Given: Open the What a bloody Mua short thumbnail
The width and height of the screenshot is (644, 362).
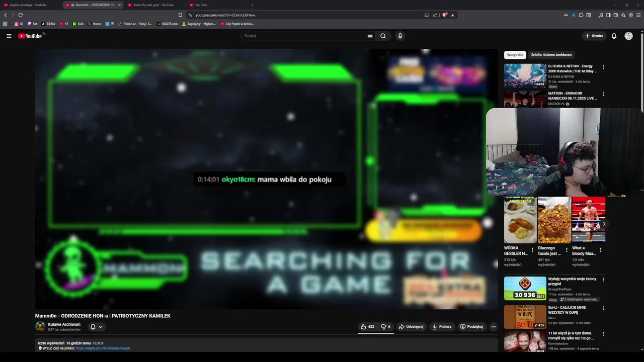Looking at the screenshot, I should [x=588, y=220].
